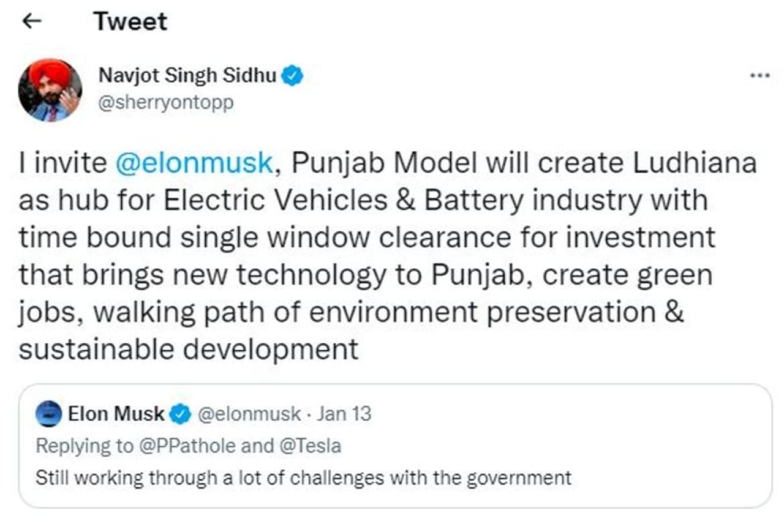784x532 pixels.
Task: Click the @Tesla mention
Action: click(310, 445)
